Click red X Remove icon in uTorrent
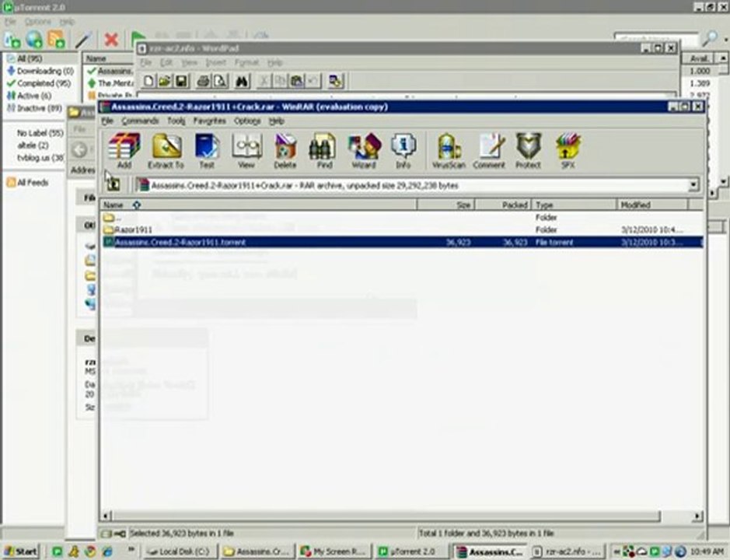730x560 pixels. click(111, 40)
